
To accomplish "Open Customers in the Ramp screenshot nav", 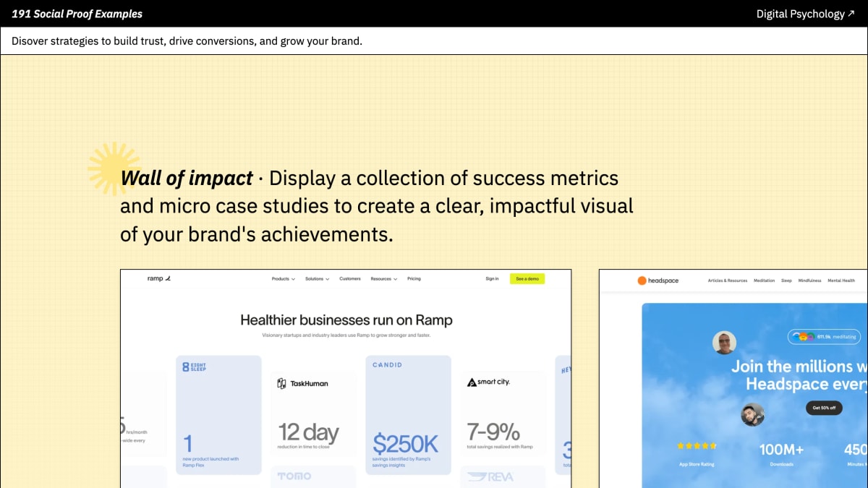I will (350, 278).
